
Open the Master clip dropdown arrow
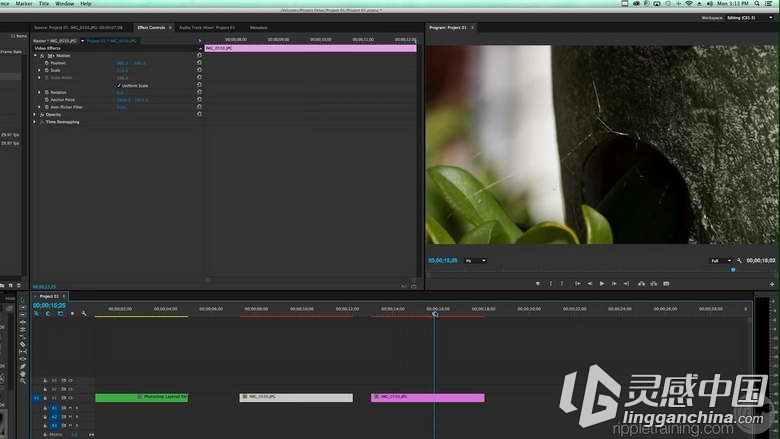[82, 41]
